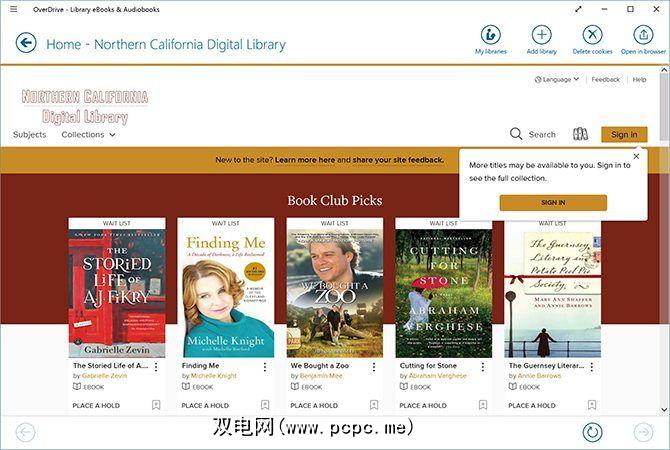Image resolution: width=670 pixels, height=450 pixels.
Task: Go back using the Home arrow icon
Action: (x=26, y=43)
